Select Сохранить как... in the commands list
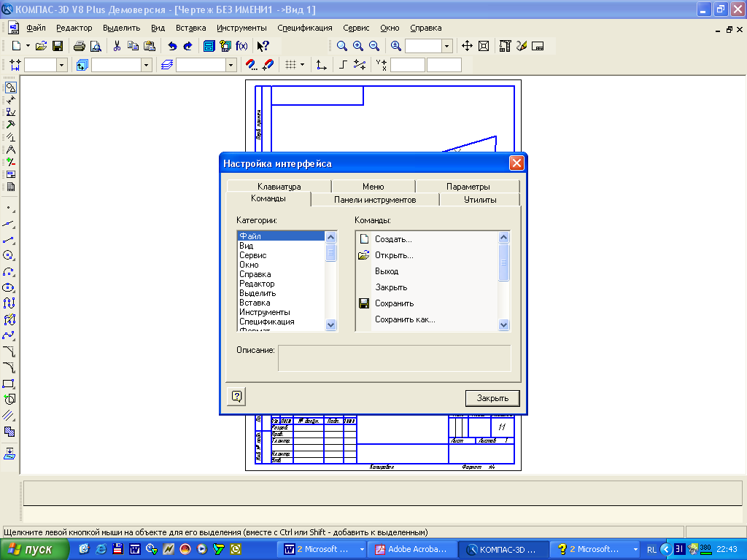747x560 pixels. click(427, 319)
